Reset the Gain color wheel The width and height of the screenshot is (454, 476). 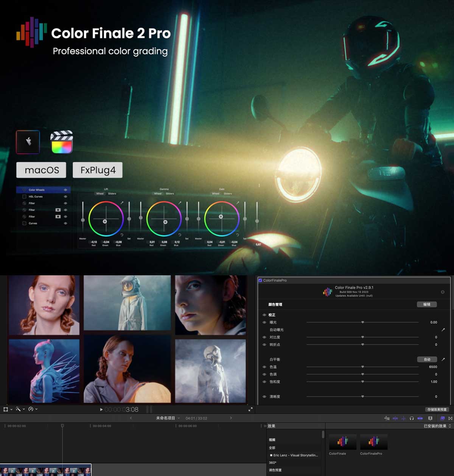point(238,235)
